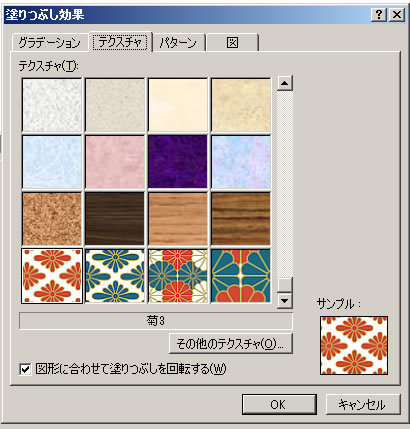
Task: Close the 塗りつぶし効果 dialog
Action: [x=397, y=15]
